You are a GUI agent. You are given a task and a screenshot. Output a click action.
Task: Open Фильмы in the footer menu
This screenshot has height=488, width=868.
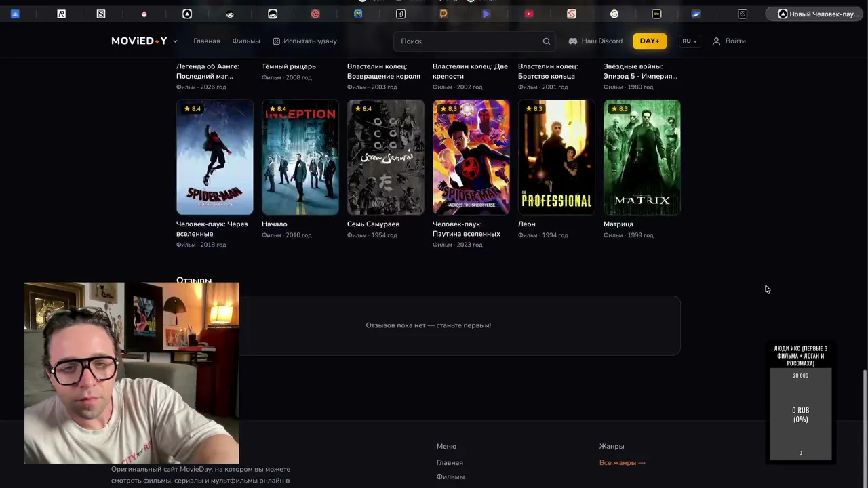pos(450,477)
